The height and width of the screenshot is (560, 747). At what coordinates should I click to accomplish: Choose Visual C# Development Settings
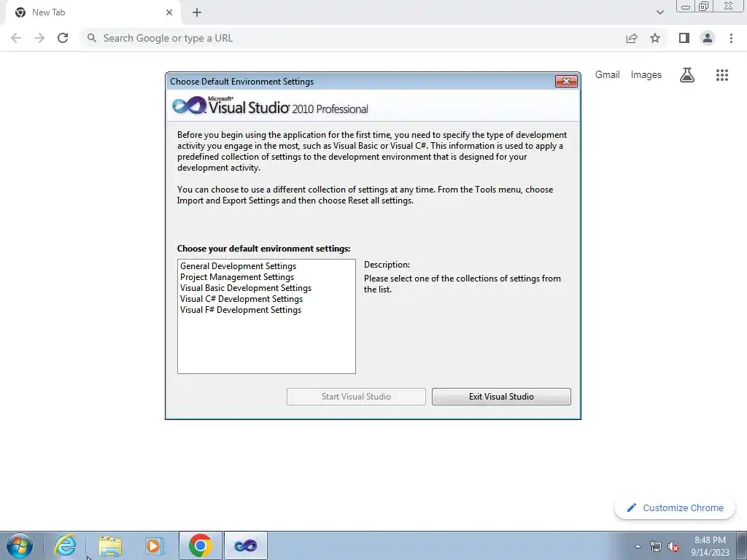click(x=241, y=299)
